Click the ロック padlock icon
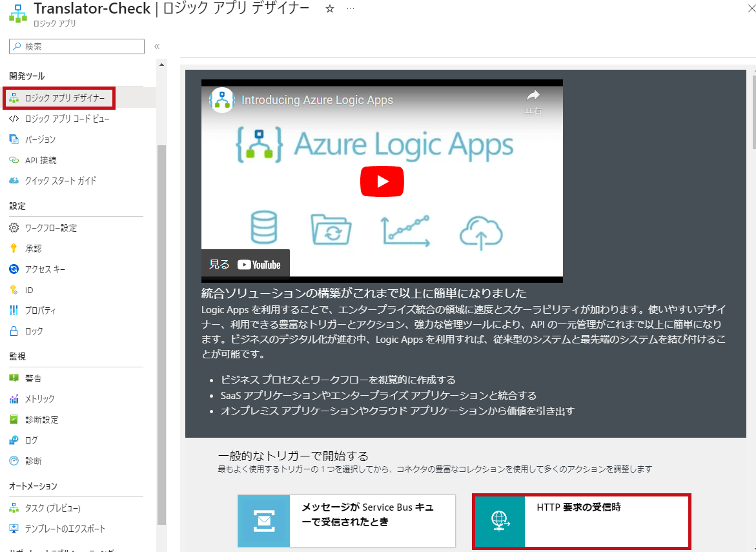The width and height of the screenshot is (756, 552). [x=14, y=331]
